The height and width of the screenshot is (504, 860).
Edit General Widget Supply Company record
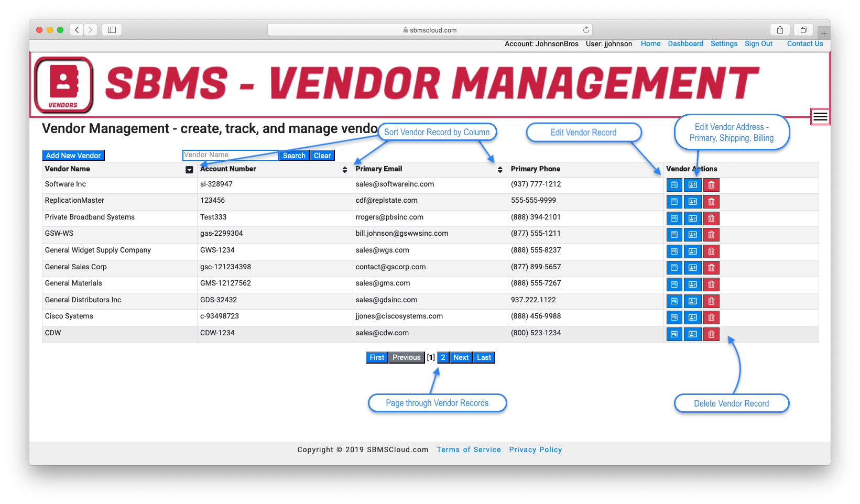674,251
